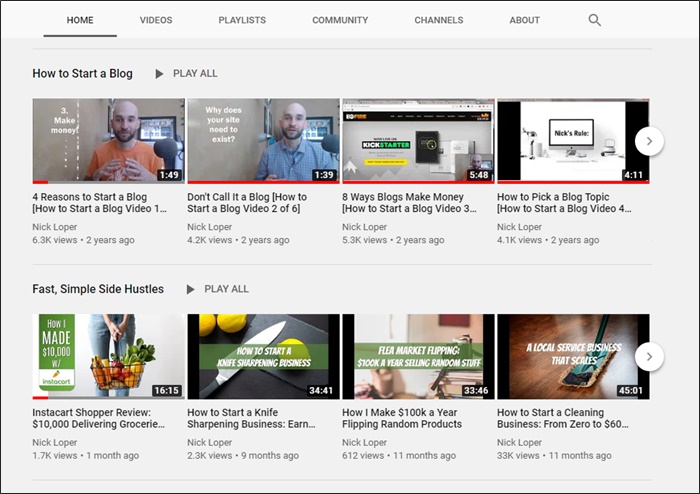Click '612 views • 11 months ago' text

(399, 456)
